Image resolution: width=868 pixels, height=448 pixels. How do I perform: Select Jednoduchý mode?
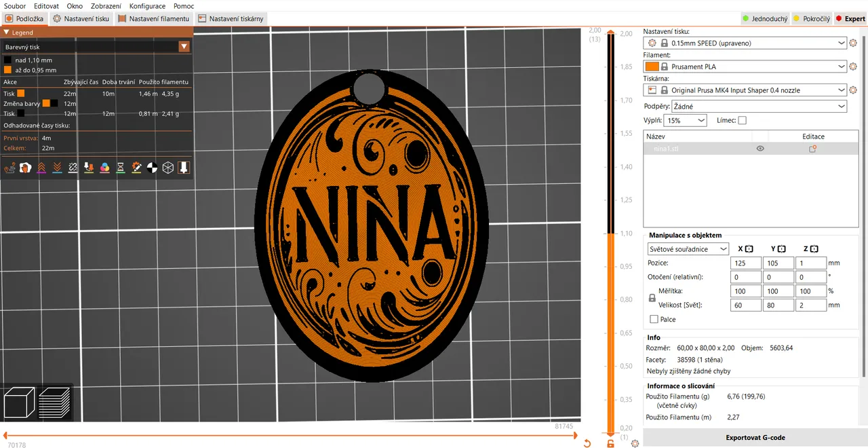click(x=764, y=19)
